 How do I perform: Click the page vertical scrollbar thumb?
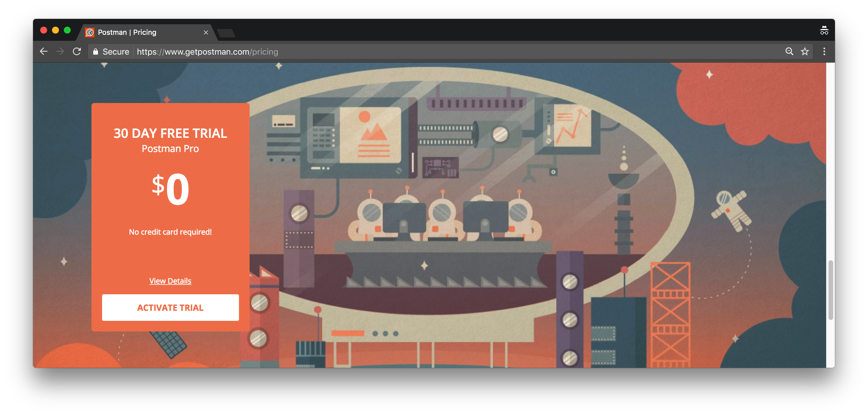tap(830, 290)
